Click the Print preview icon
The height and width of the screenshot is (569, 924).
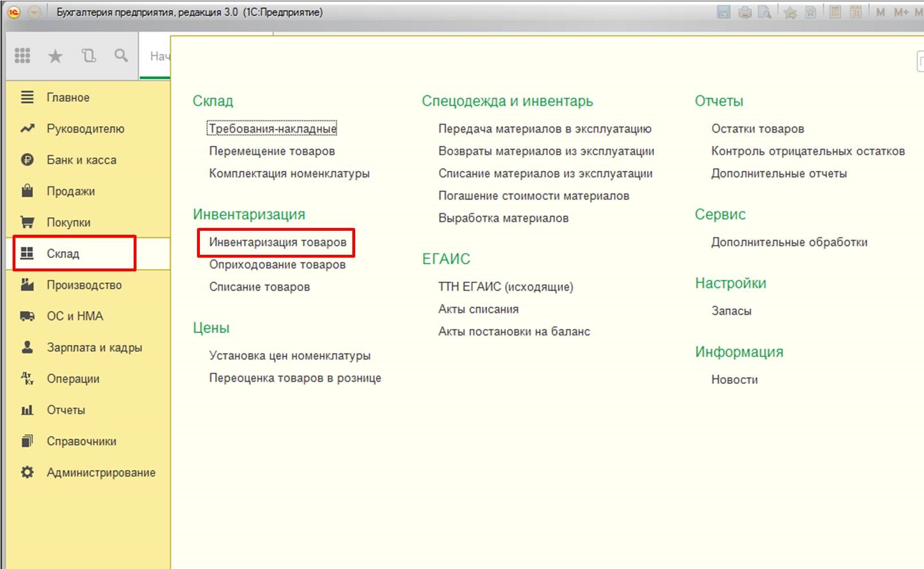tap(765, 12)
